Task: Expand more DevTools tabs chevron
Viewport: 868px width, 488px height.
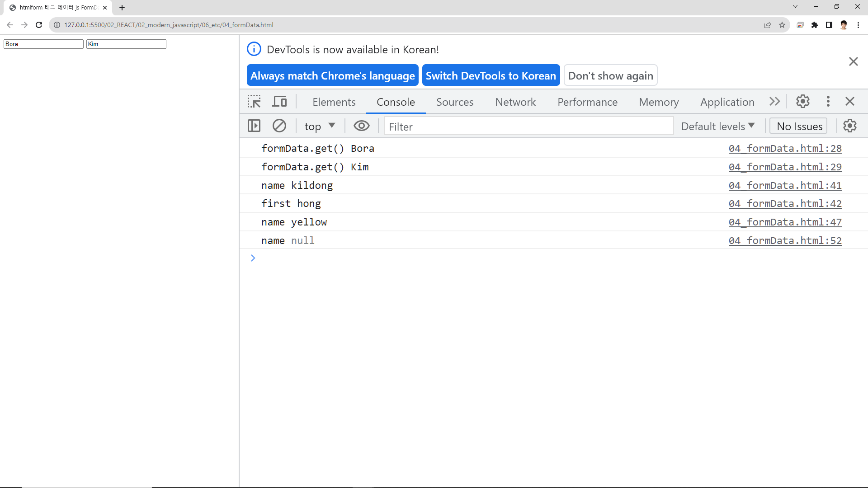Action: (774, 101)
